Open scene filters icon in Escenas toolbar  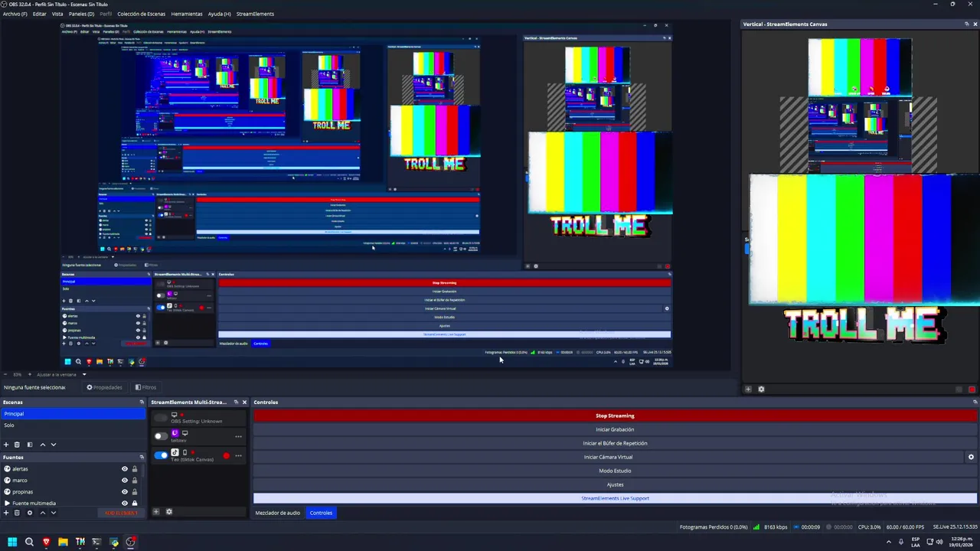click(x=30, y=445)
